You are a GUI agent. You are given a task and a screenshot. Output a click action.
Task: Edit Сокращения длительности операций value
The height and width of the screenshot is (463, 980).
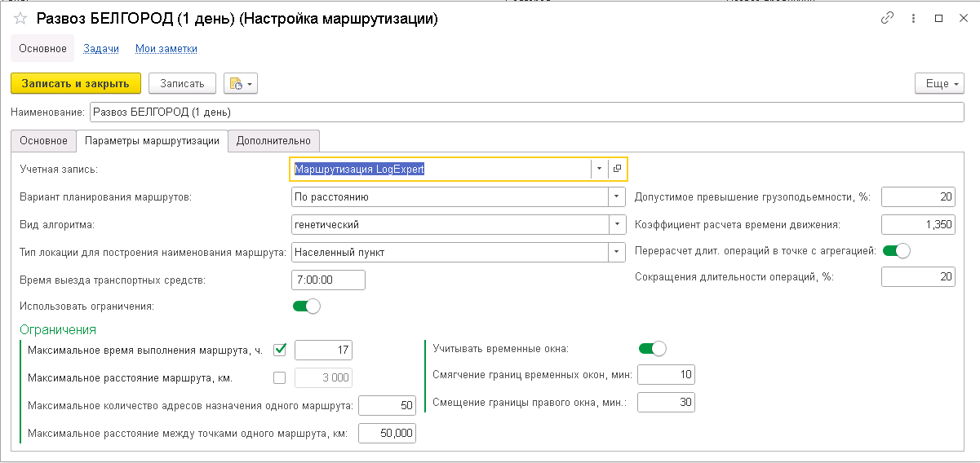point(919,277)
